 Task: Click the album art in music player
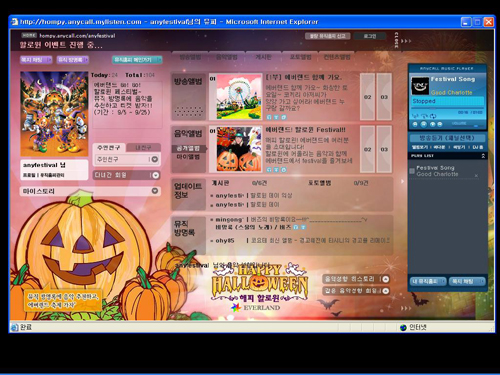pyautogui.click(x=420, y=86)
